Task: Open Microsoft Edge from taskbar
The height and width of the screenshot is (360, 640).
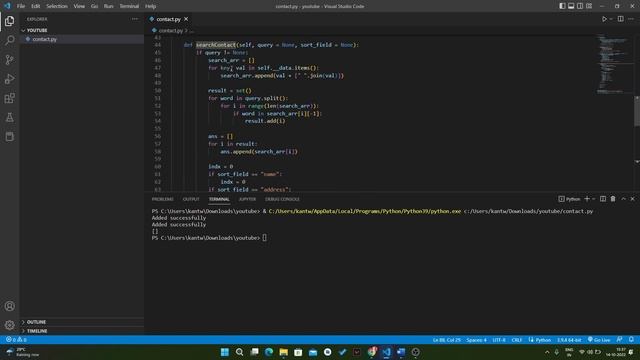Action: (269, 352)
